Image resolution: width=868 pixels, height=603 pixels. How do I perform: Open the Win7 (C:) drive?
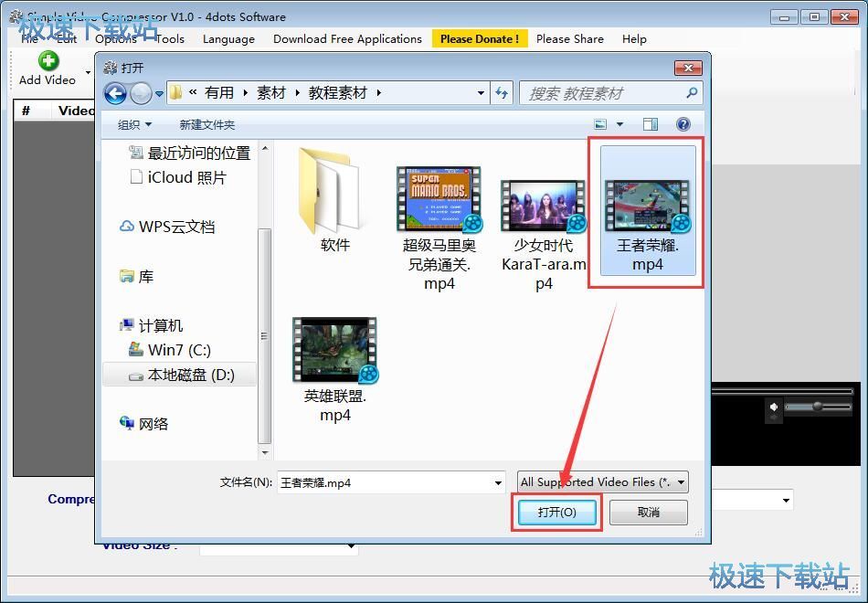[x=169, y=350]
